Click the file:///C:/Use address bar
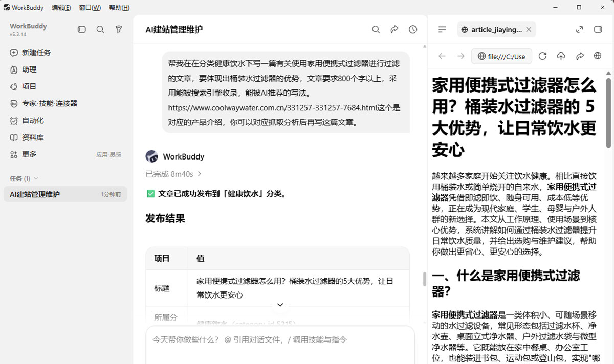The width and height of the screenshot is (614, 364). click(x=501, y=56)
